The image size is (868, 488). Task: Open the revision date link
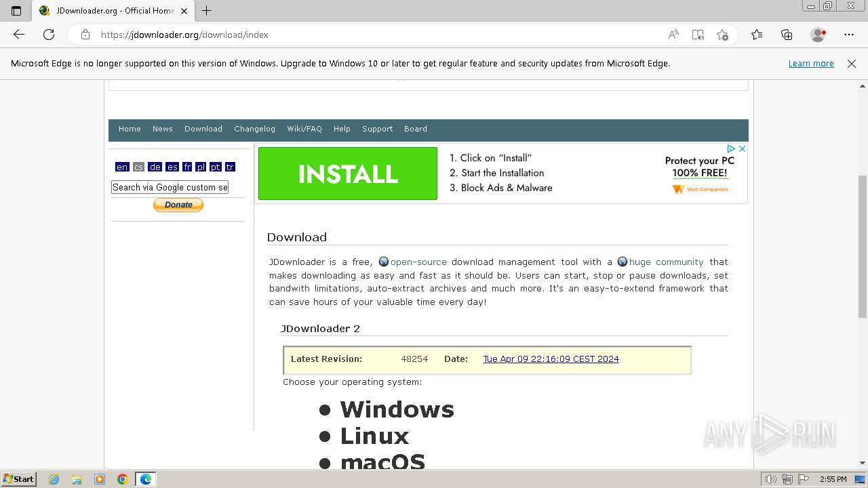(551, 359)
